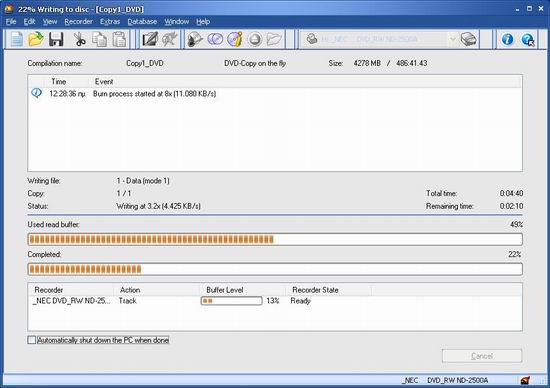Click the 1 - Data (mode 1) text
This screenshot has height=388, width=550.
click(143, 181)
